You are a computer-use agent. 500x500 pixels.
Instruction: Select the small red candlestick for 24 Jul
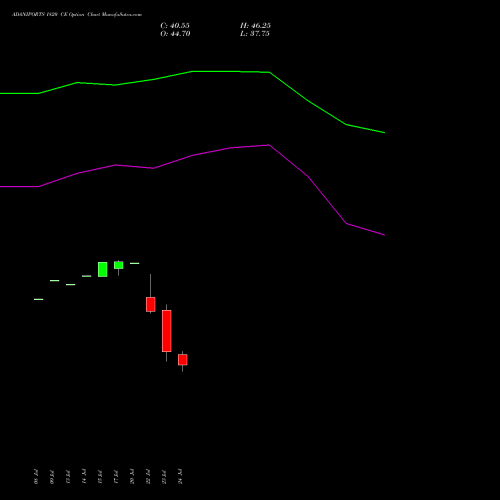point(183,360)
